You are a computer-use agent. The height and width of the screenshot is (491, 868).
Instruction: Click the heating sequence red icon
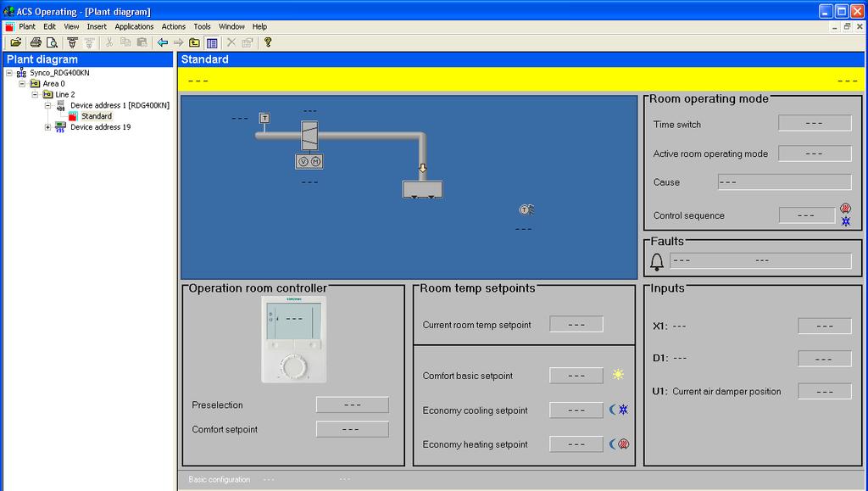(845, 208)
